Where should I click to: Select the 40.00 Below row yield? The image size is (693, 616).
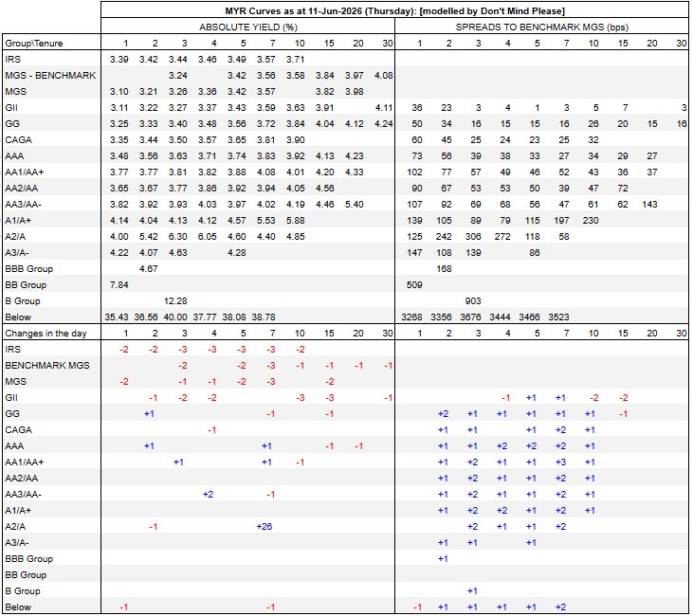tap(175, 317)
